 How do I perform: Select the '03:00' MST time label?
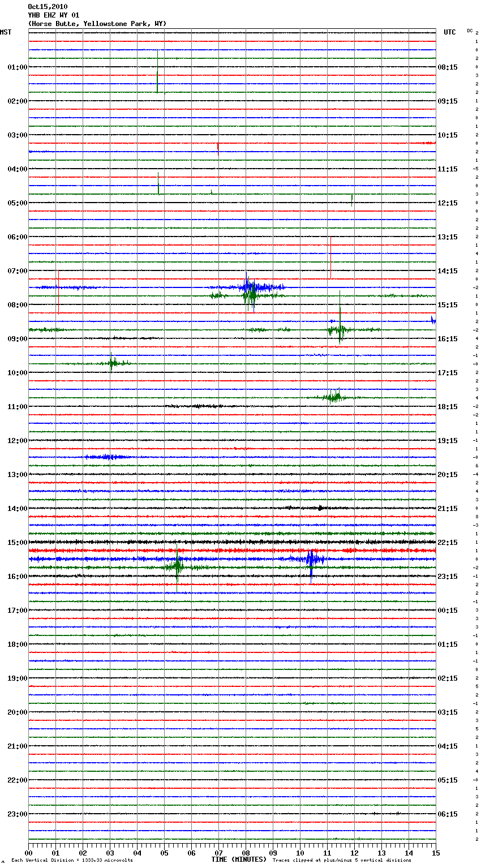pos(18,135)
